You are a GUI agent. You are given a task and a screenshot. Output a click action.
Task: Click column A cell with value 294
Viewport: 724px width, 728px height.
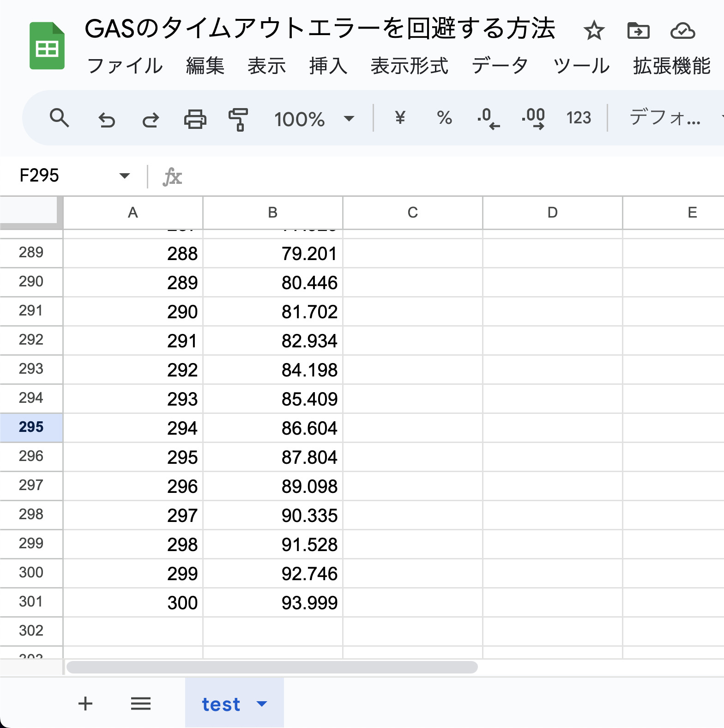(x=133, y=428)
